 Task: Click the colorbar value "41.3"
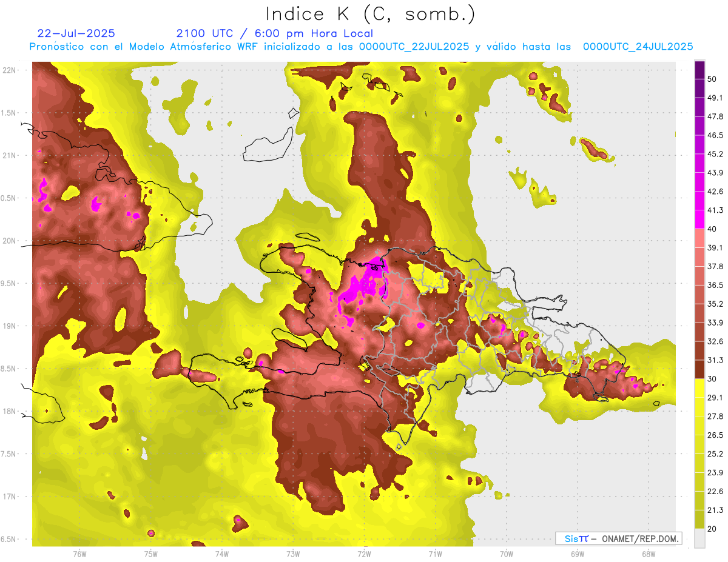tap(715, 210)
